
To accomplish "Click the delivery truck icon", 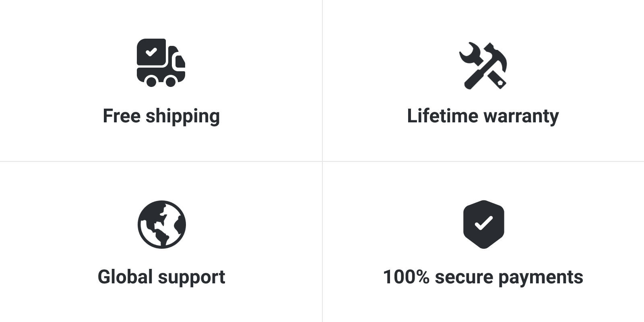I will click(161, 63).
